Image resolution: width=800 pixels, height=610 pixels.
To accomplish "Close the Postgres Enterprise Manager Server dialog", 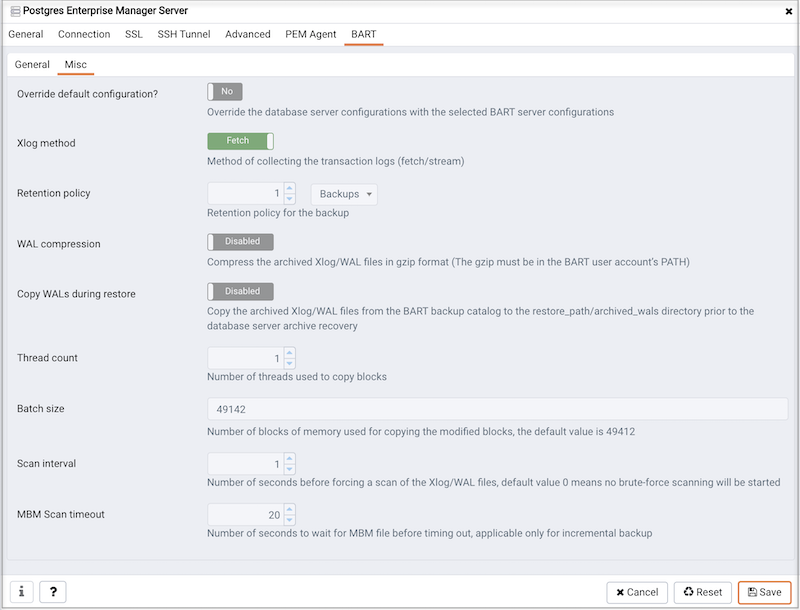I will coord(788,11).
